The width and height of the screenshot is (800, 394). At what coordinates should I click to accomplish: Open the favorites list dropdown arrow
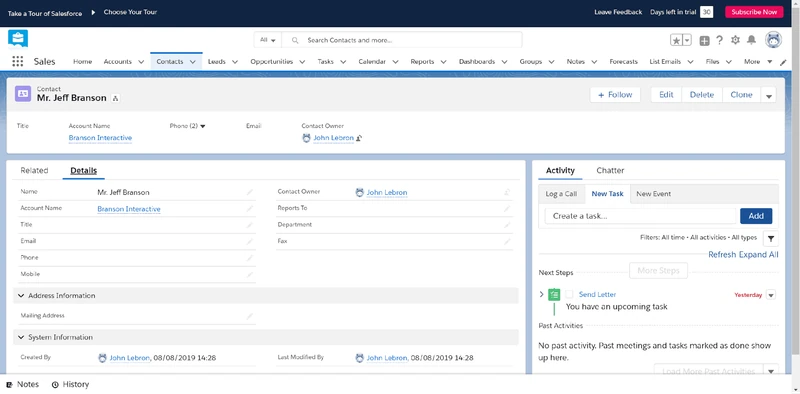(687, 40)
